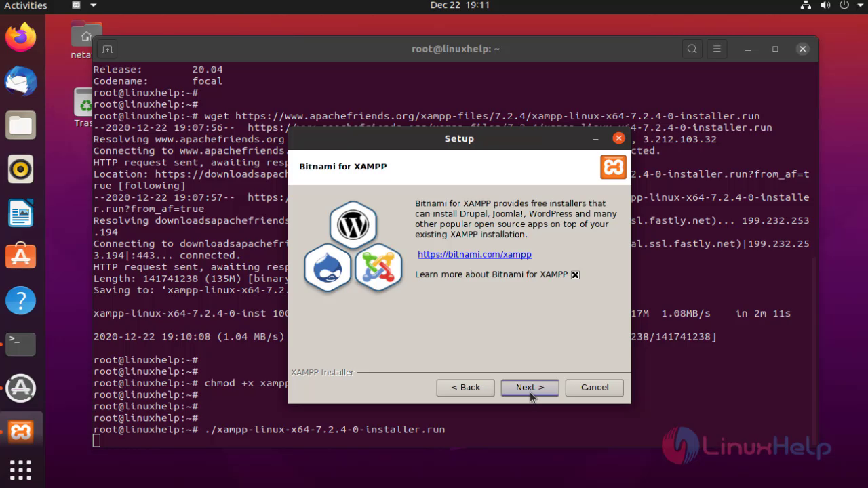Launch LibreOffice Writer from dock
The width and height of the screenshot is (868, 488).
[x=20, y=213]
